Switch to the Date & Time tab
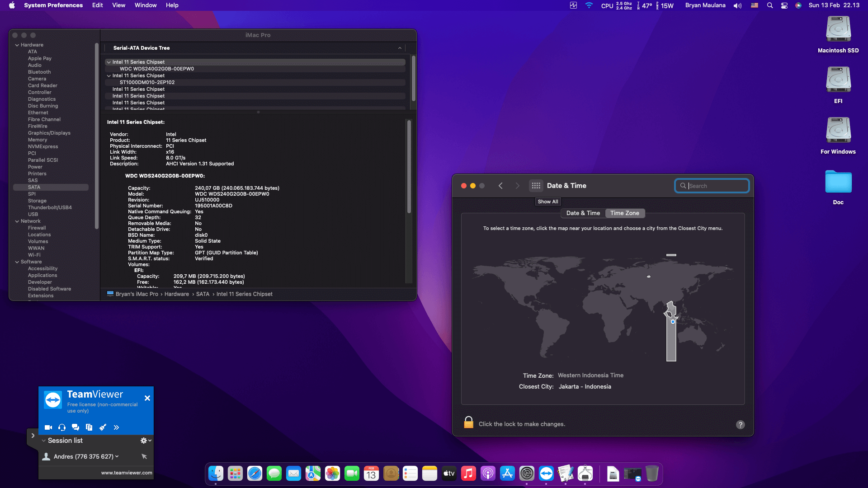Screen dimensions: 868x488 coord(583,213)
